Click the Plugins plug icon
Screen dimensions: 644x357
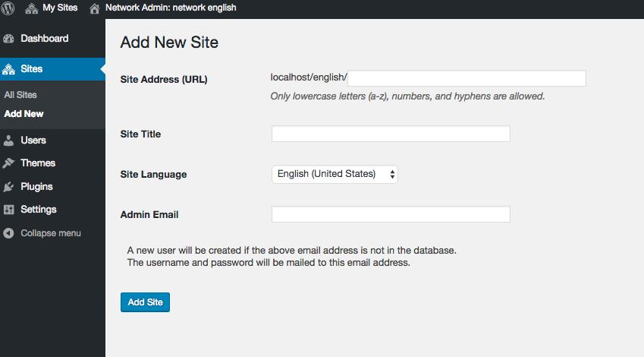pyautogui.click(x=8, y=187)
